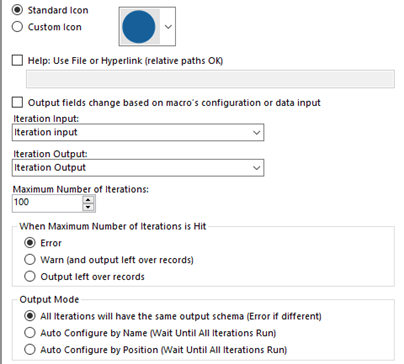This screenshot has height=364, width=404.
Task: Open the standard icon picker dropdown arrow
Action: pyautogui.click(x=168, y=27)
